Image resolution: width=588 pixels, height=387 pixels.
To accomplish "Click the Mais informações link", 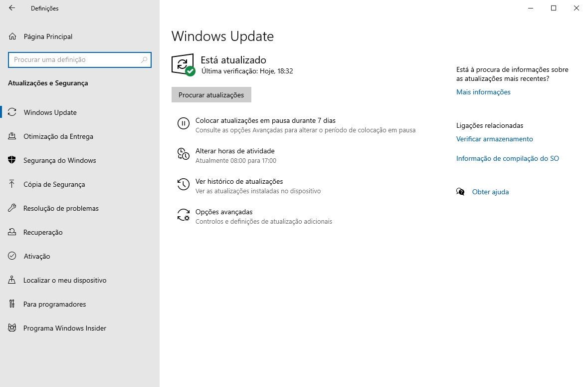I will pos(483,92).
